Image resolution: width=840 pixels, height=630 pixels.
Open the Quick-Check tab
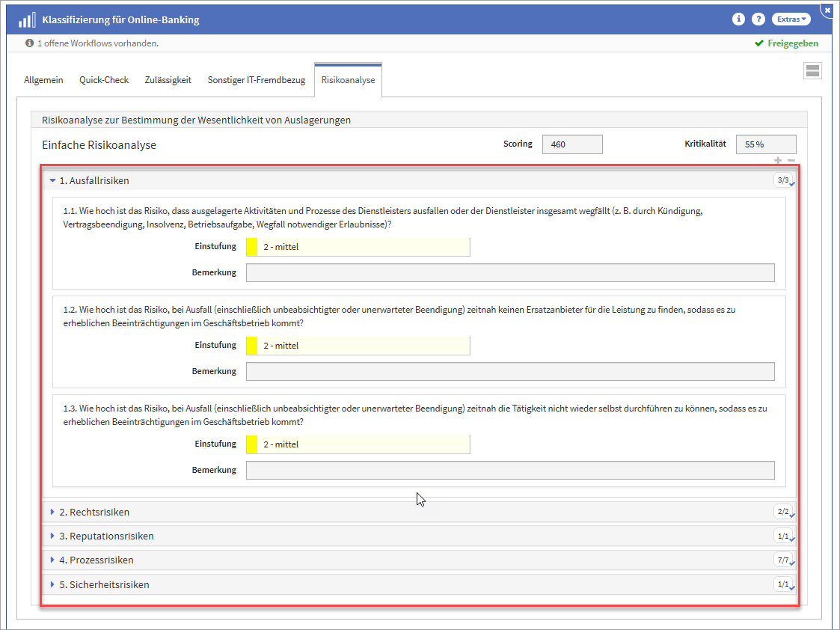coord(104,80)
